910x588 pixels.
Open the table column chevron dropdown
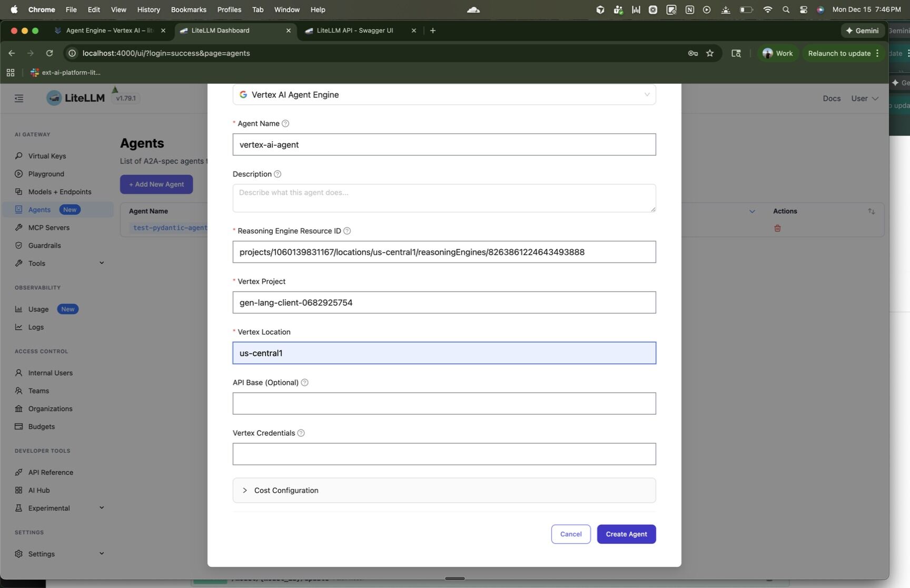click(752, 212)
